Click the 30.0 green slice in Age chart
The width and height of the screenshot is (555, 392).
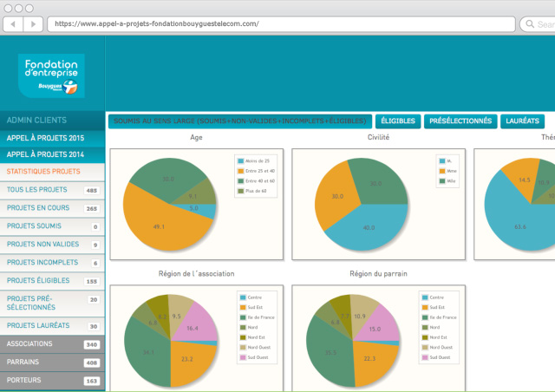(x=168, y=180)
